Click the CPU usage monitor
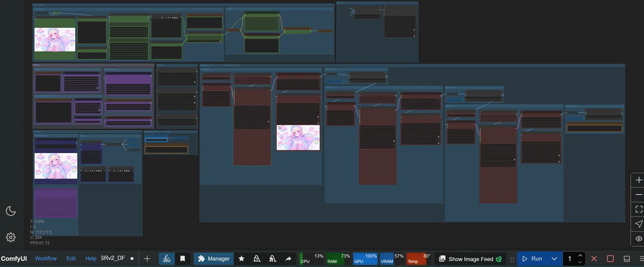Viewport: 644px width, 267px height. point(312,258)
